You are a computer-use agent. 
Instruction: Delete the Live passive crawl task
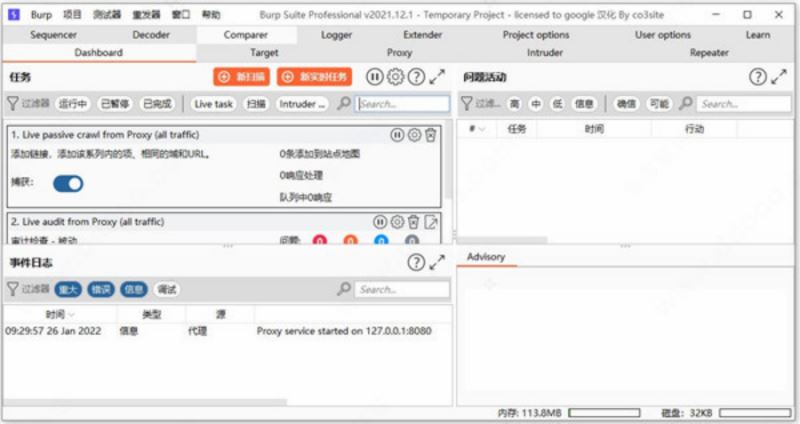pyautogui.click(x=431, y=135)
